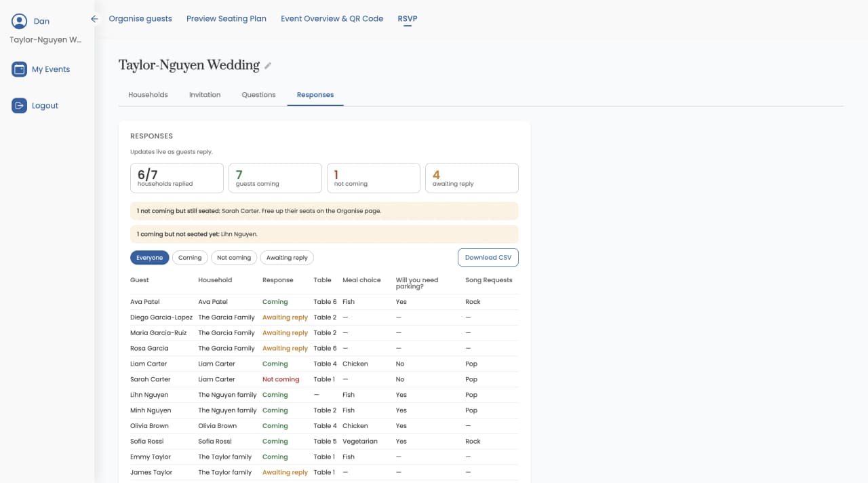
Task: Click Sofia Rossi's Vegetarian meal choice
Action: [x=360, y=442]
